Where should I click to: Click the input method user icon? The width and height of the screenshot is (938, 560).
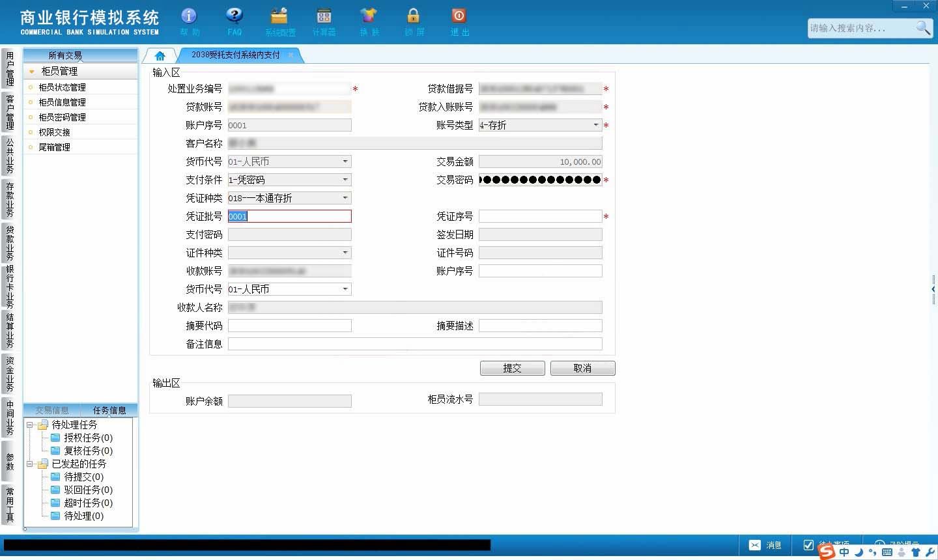[x=902, y=552]
